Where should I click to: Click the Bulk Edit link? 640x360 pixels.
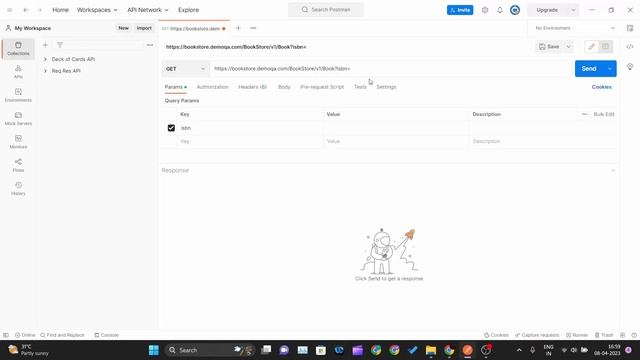(x=604, y=114)
